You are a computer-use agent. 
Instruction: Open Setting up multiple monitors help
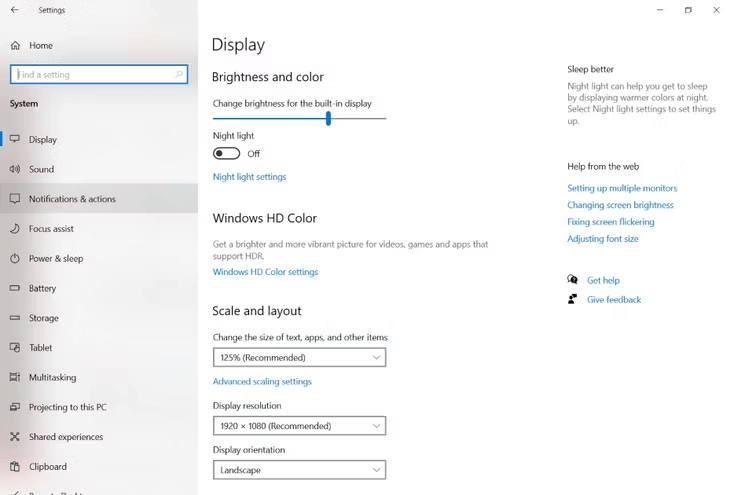622,188
